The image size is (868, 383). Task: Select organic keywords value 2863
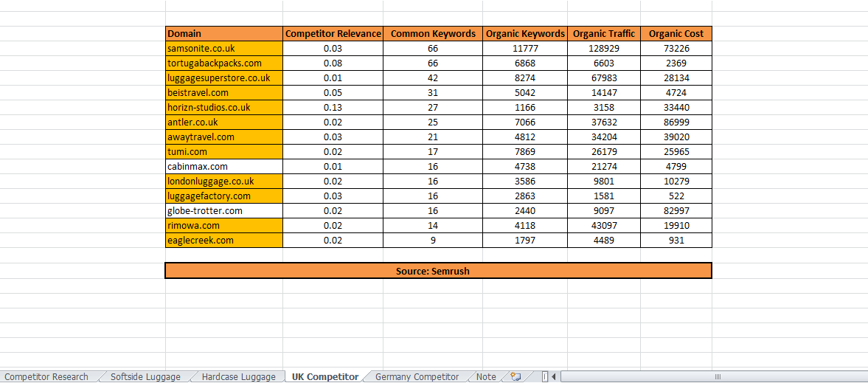pyautogui.click(x=525, y=196)
